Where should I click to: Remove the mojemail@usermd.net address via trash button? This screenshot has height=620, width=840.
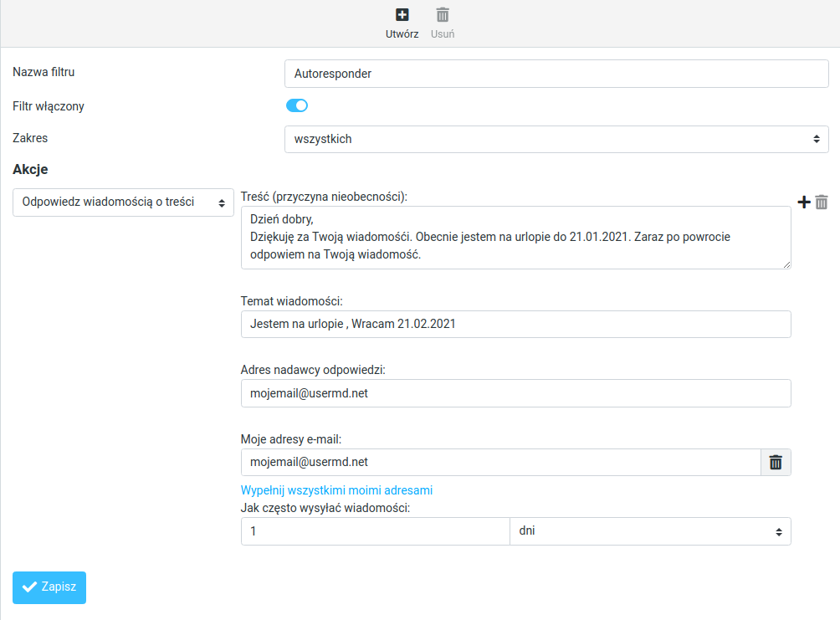(x=776, y=462)
